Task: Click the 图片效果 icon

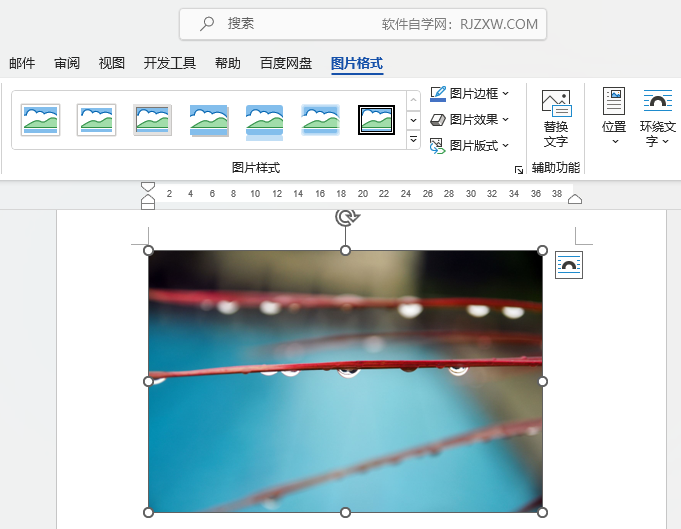Action: (x=438, y=119)
